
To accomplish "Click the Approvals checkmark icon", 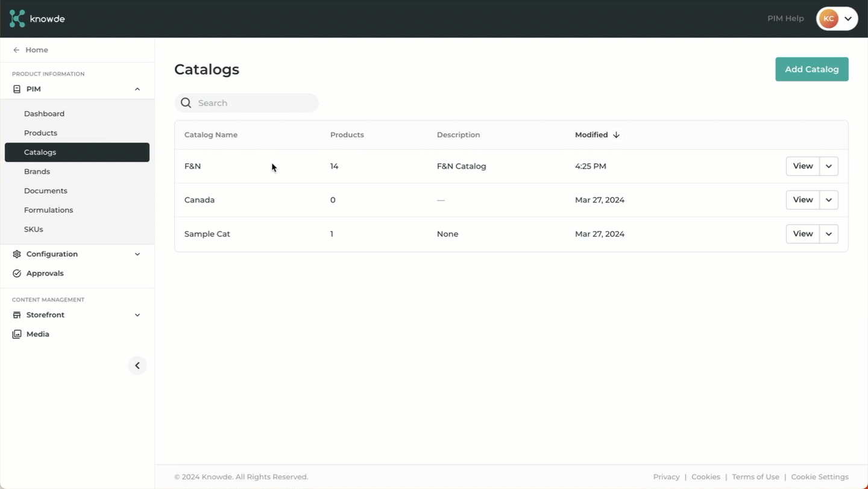I will click(16, 273).
